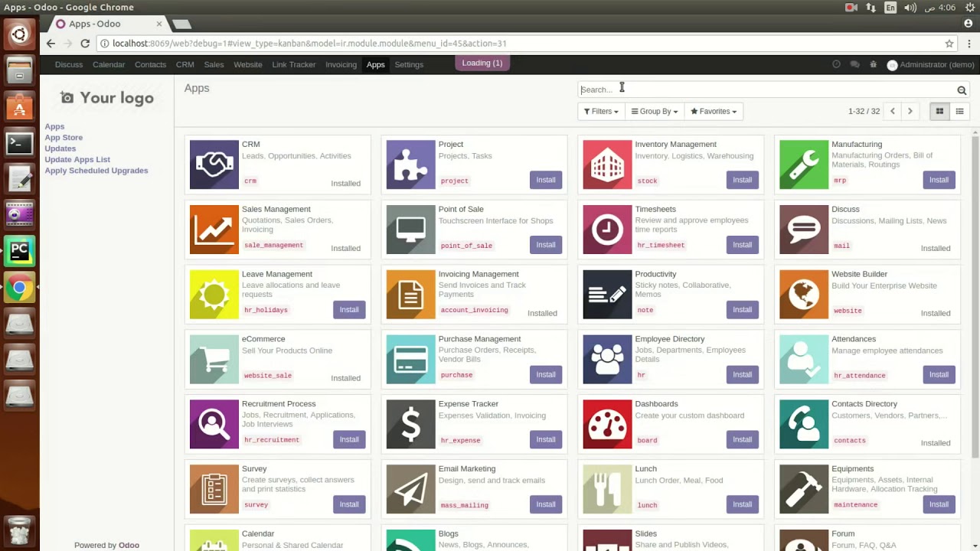Switch to kanban view
The height and width of the screenshot is (551, 980).
[939, 112]
